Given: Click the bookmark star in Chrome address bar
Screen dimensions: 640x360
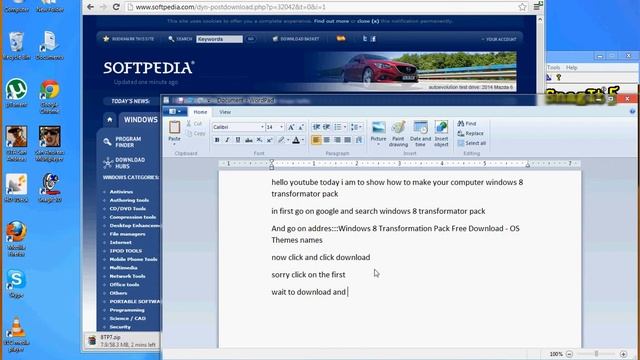Looking at the screenshot, I should tap(522, 7).
